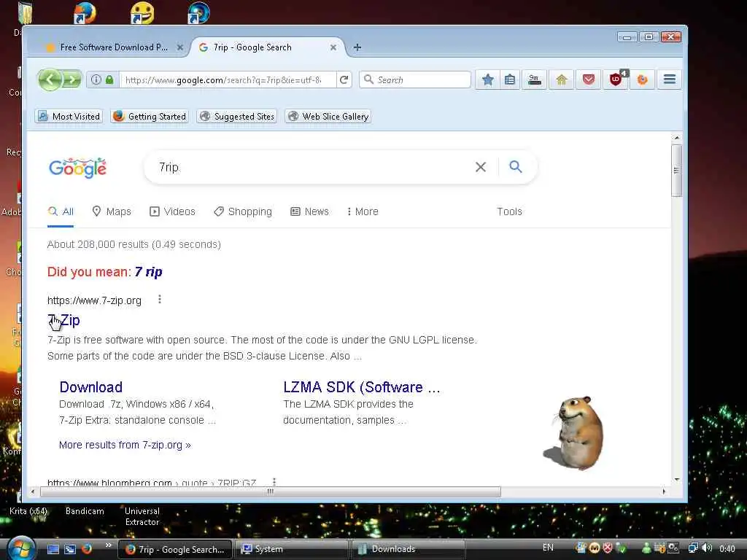Click the orange Firefox toolbar icon
Screen dimensions: 747x560
tap(642, 79)
